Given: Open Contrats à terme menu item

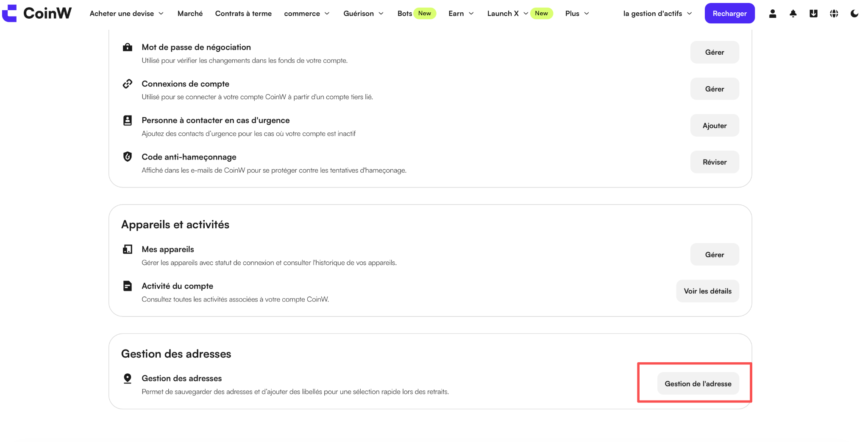Looking at the screenshot, I should coord(243,14).
